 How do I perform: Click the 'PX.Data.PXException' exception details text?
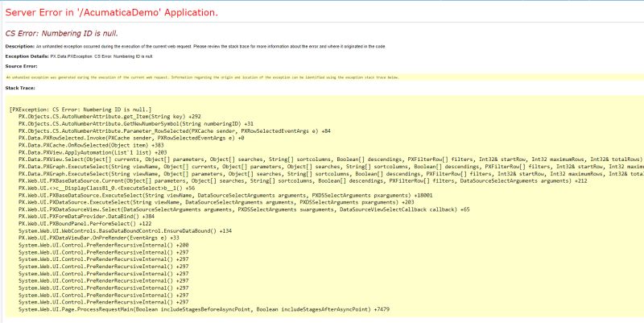point(102,56)
